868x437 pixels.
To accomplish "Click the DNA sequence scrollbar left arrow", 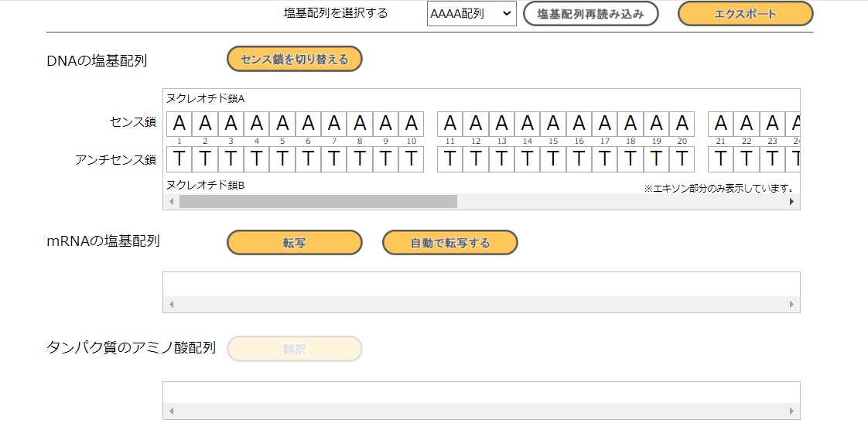I will pos(171,201).
